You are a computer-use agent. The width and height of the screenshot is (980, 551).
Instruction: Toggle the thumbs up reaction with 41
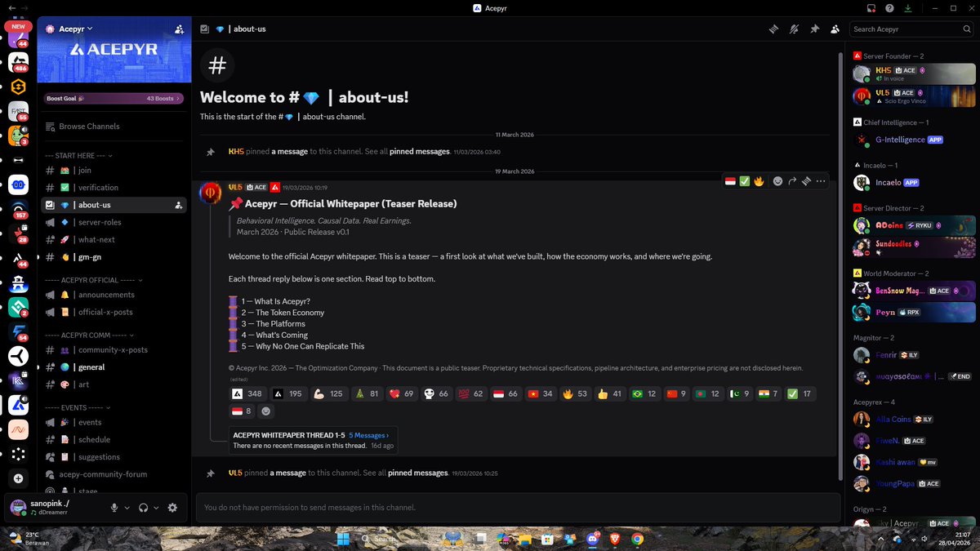[612, 394]
